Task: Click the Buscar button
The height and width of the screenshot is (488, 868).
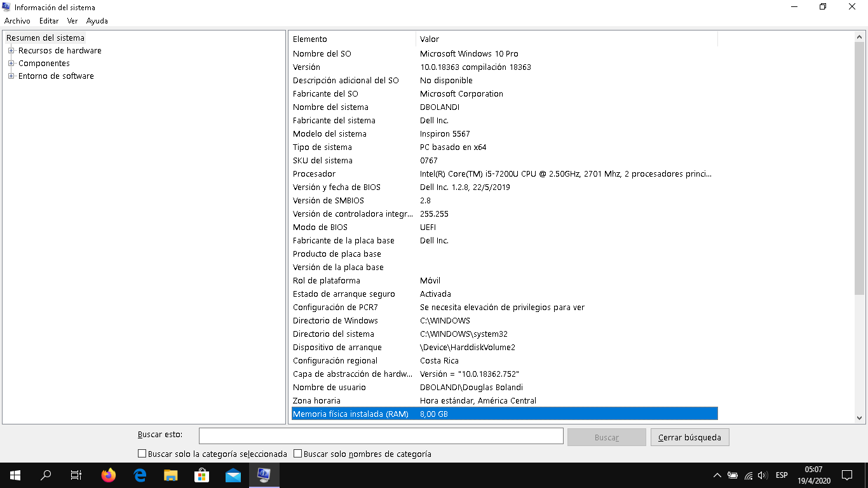Action: point(607,437)
